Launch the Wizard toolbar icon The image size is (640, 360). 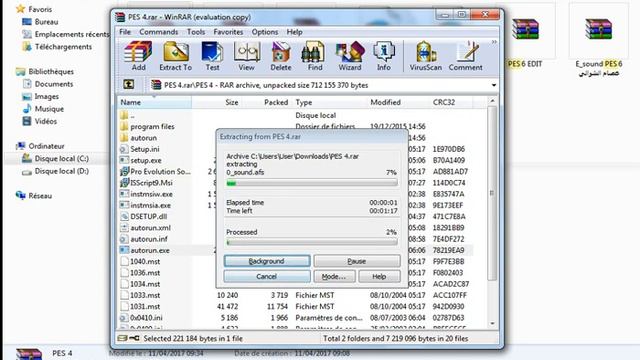coord(350,56)
